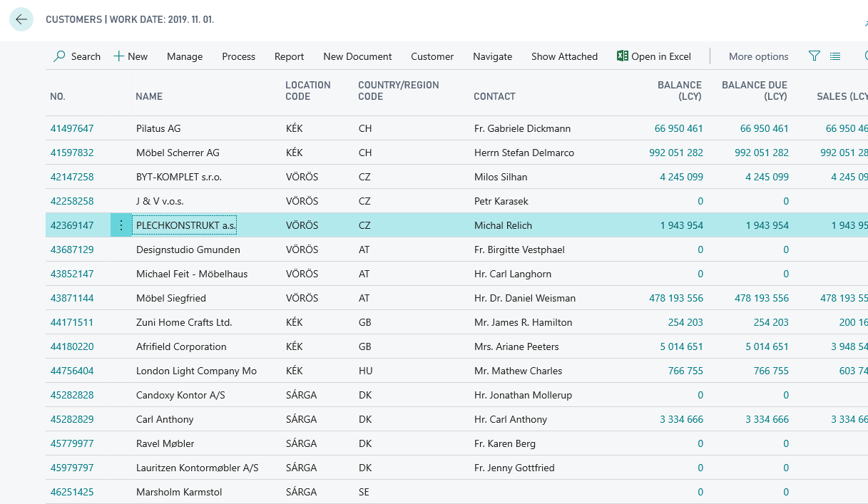Select the Designstudio Gmunden name

coord(188,250)
